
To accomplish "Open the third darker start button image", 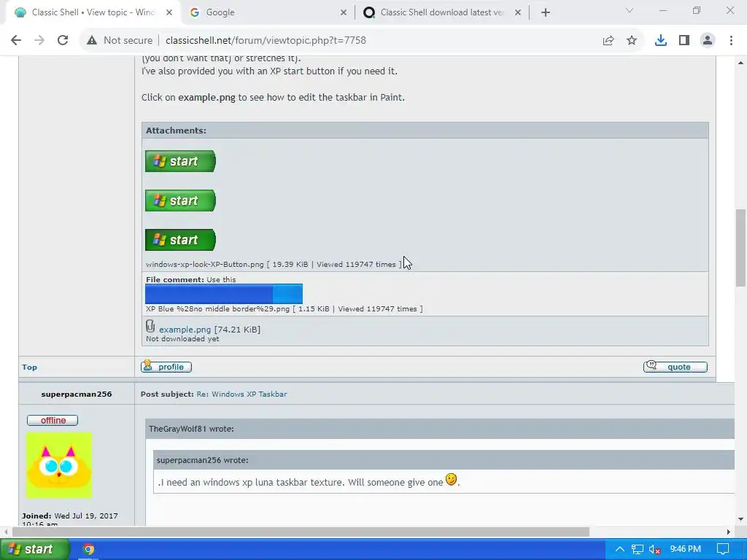I will pyautogui.click(x=181, y=240).
